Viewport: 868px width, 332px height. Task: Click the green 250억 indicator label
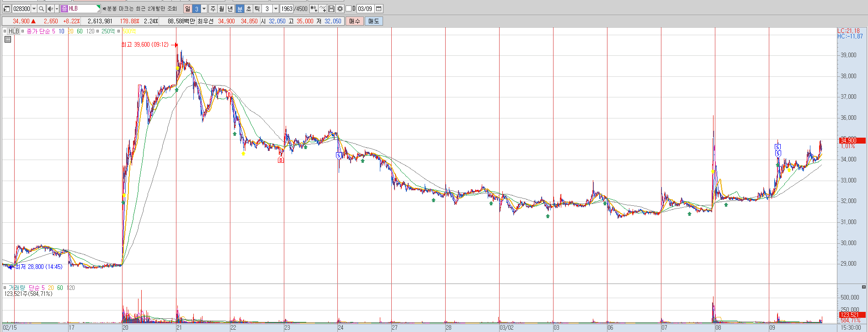point(108,31)
